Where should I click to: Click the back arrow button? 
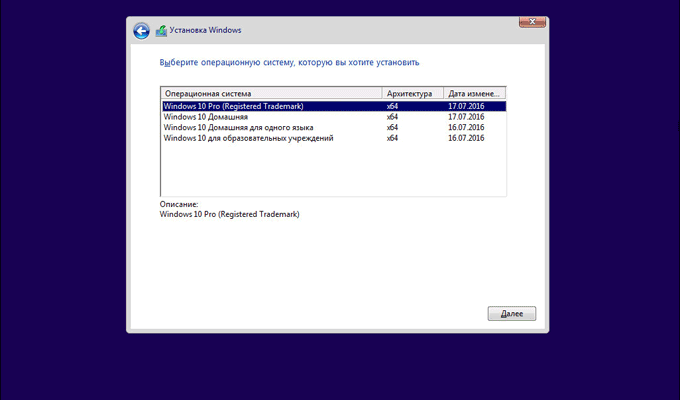pos(142,31)
